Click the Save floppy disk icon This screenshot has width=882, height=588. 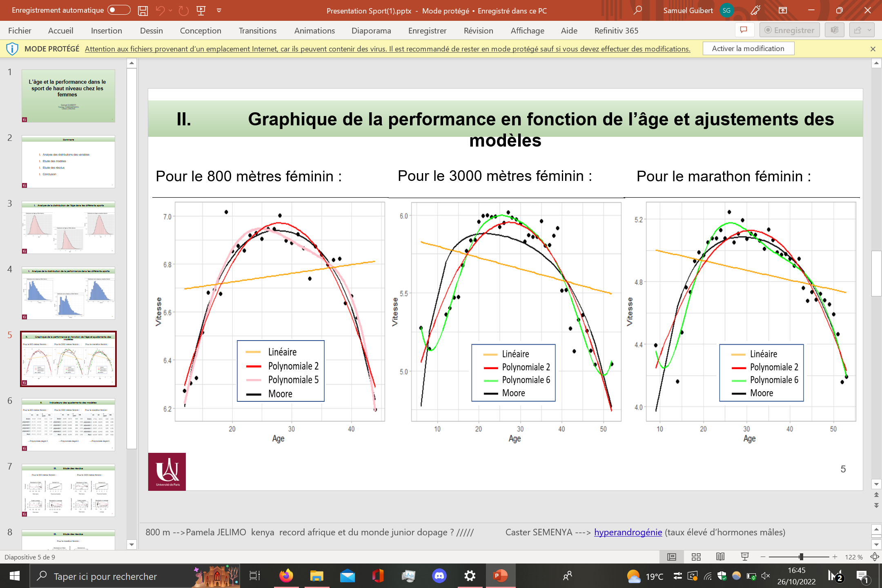pos(143,11)
